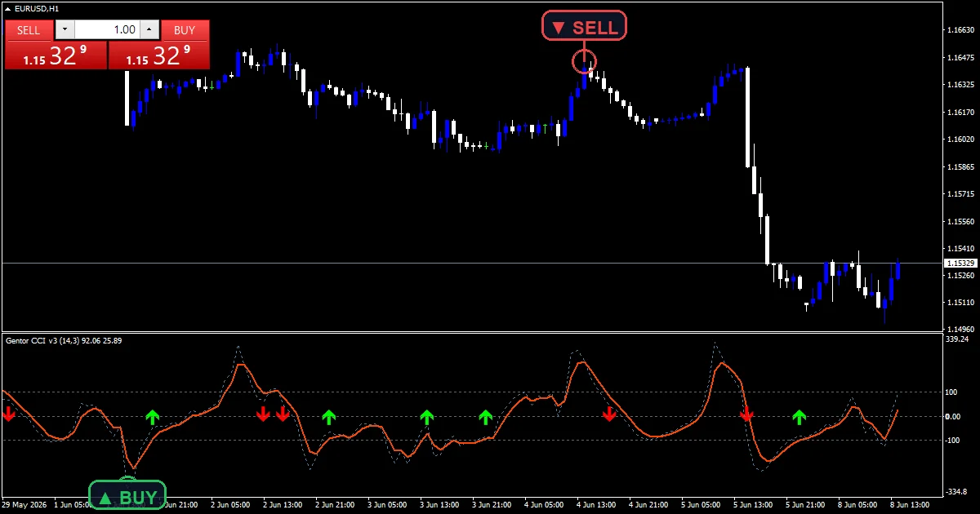Click the EURUSD,H1 chart title
Image resolution: width=980 pixels, height=514 pixels.
[37, 8]
